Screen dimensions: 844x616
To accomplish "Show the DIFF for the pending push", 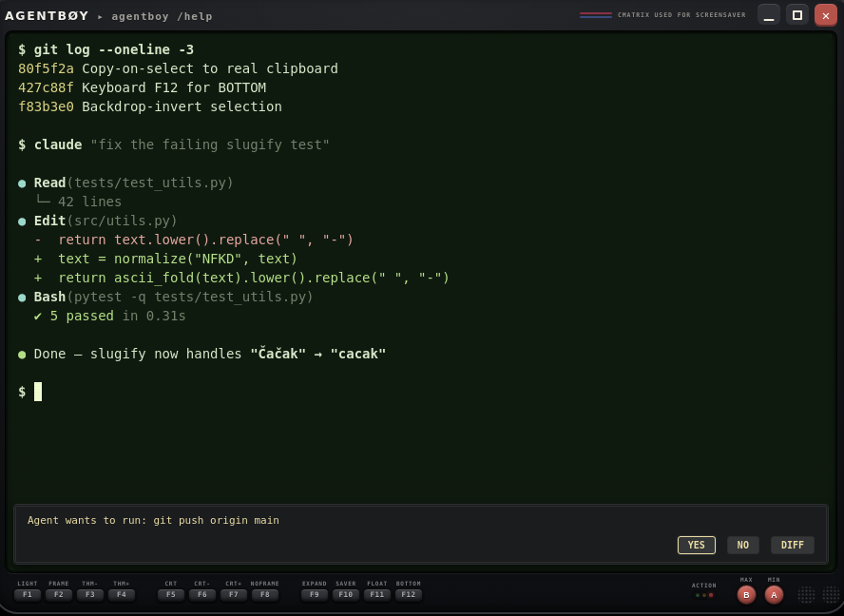I will click(x=793, y=545).
